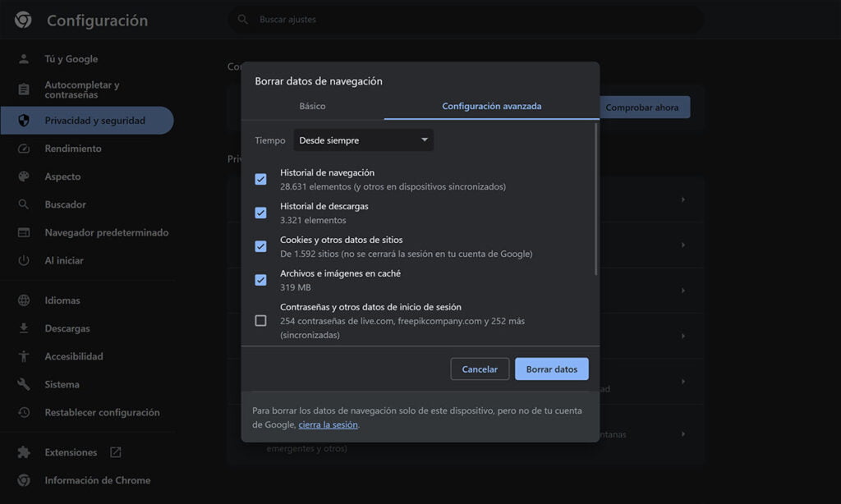Click the Cancelar button
Image resolution: width=841 pixels, height=504 pixels.
(x=480, y=369)
